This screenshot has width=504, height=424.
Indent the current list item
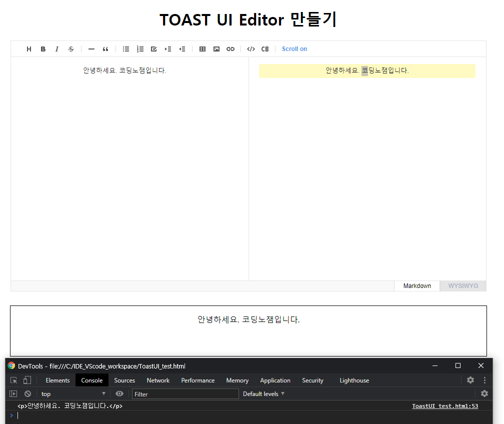pyautogui.click(x=168, y=49)
